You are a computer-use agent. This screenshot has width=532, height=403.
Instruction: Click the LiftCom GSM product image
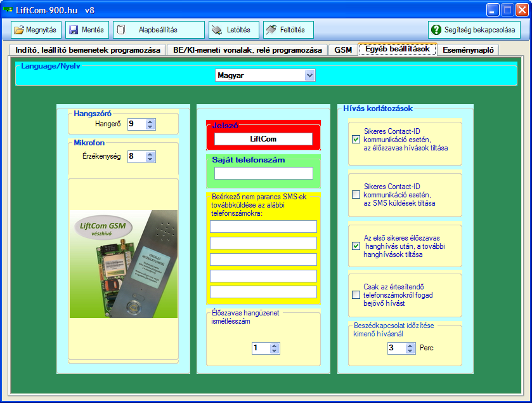[x=124, y=264]
